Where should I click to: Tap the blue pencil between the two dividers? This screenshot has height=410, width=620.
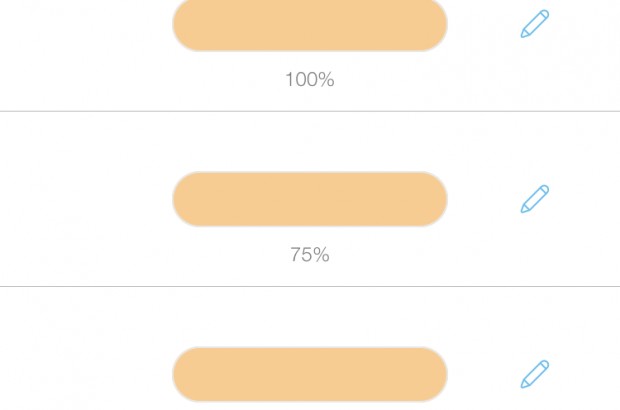coord(535,199)
